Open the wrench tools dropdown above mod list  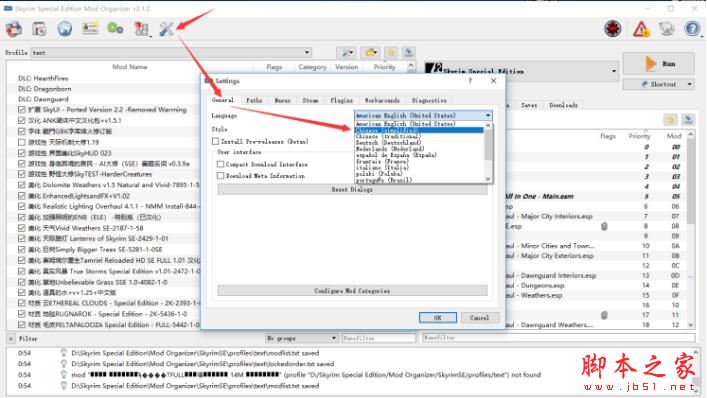(x=346, y=53)
